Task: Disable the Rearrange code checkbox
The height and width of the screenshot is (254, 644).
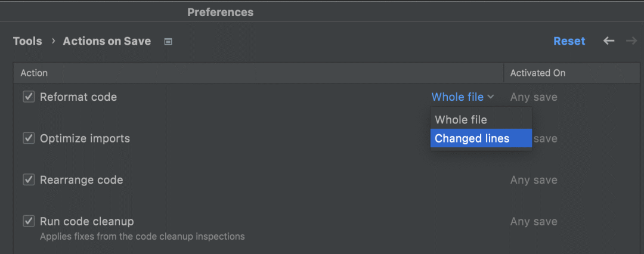Action: [x=29, y=180]
